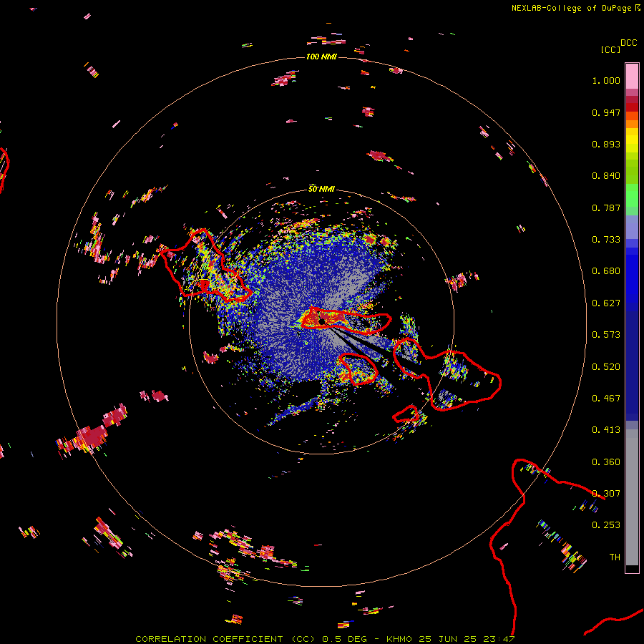The image size is (644, 644).
Task: Click the 100 NMI range ring label
Action: point(321,57)
